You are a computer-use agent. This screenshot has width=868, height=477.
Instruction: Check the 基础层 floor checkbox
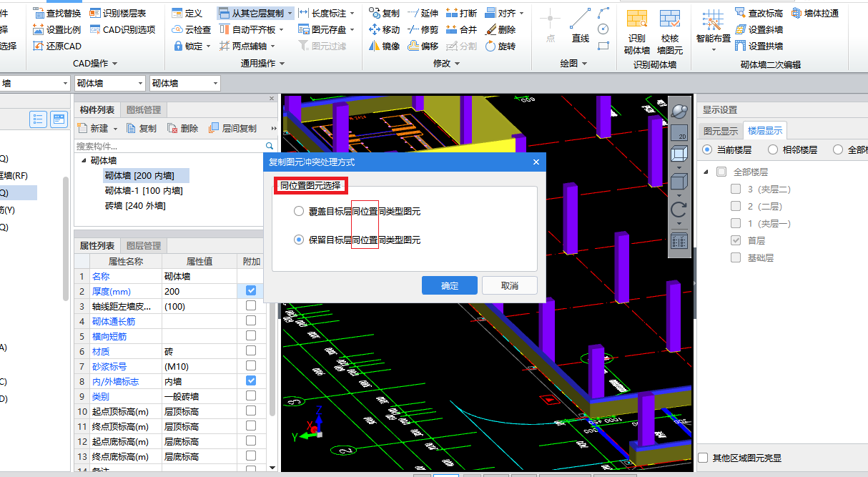736,257
